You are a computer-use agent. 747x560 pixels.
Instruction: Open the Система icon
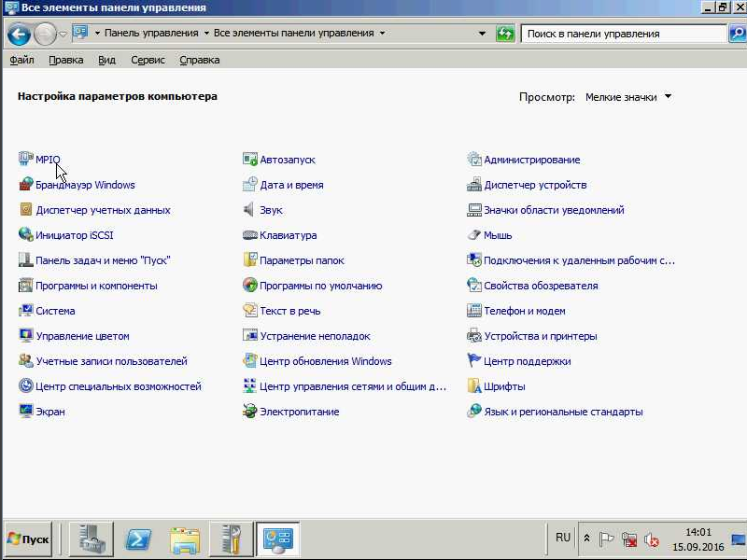tap(26, 311)
